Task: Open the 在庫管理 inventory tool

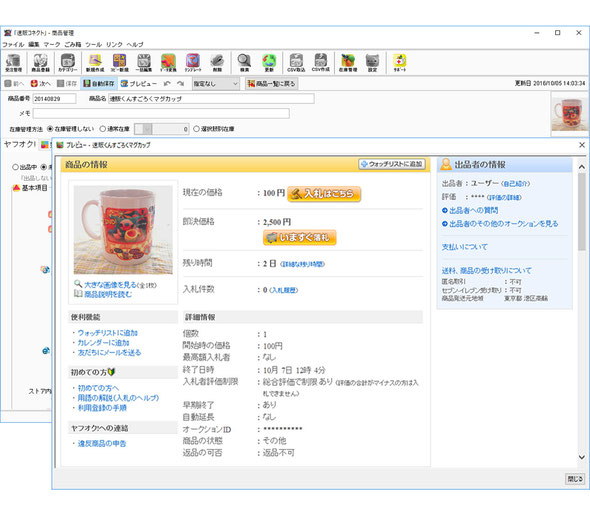Action: (x=348, y=63)
